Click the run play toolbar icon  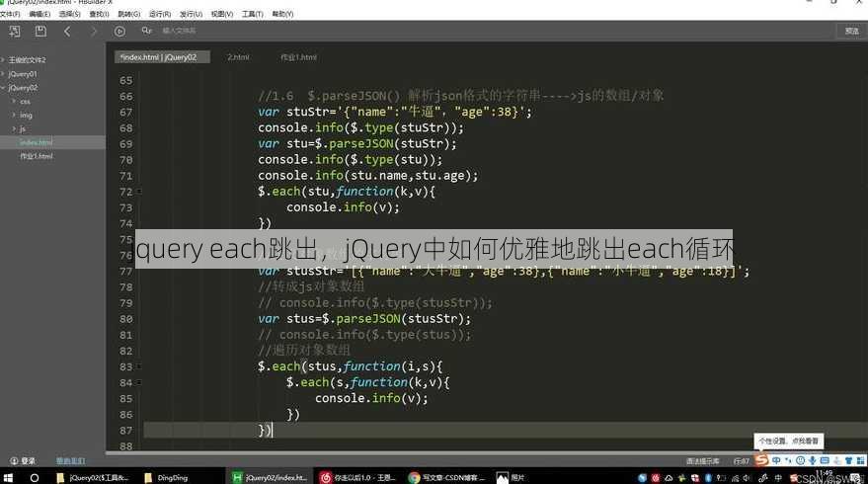(119, 32)
